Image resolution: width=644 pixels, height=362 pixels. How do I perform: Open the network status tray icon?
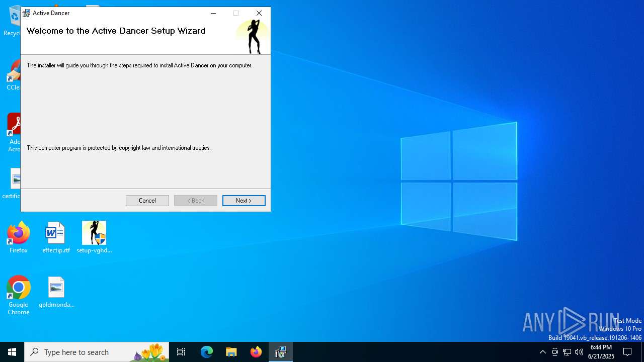[x=567, y=352]
